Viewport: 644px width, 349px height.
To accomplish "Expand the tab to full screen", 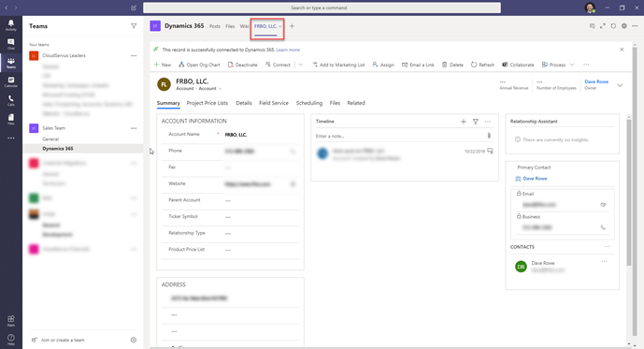I will pyautogui.click(x=603, y=26).
